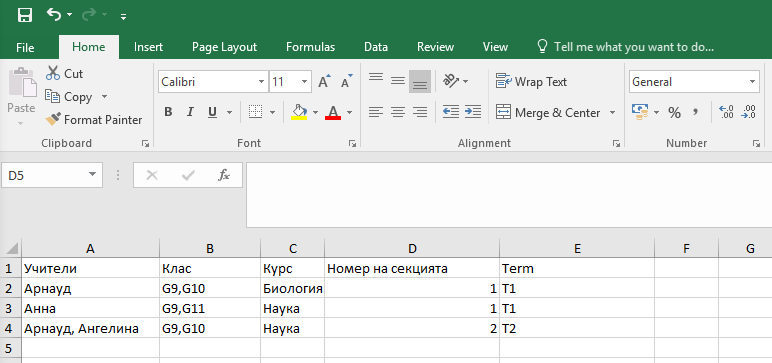
Task: Toggle Bold formatting
Action: (168, 112)
